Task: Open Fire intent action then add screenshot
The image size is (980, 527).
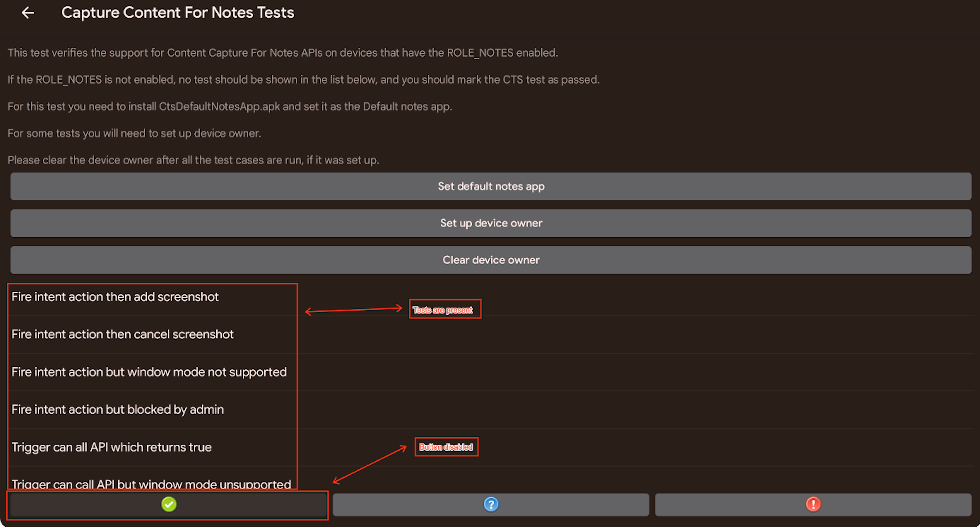Action: point(115,297)
